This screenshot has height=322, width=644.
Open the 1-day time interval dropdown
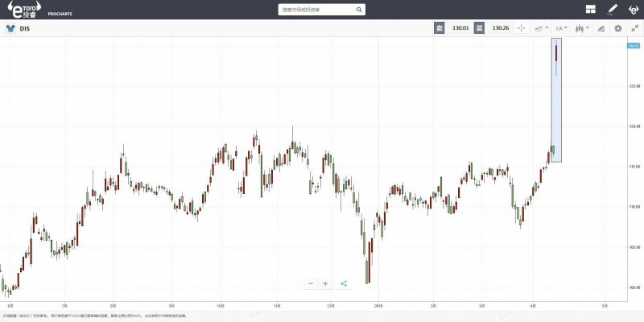click(561, 28)
